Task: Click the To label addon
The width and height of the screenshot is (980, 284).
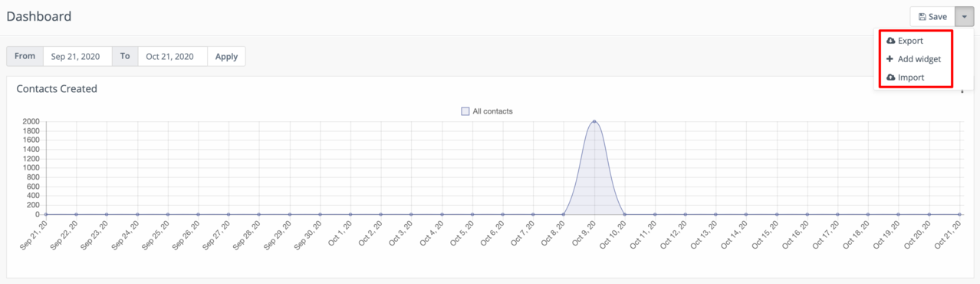Action: pos(125,56)
